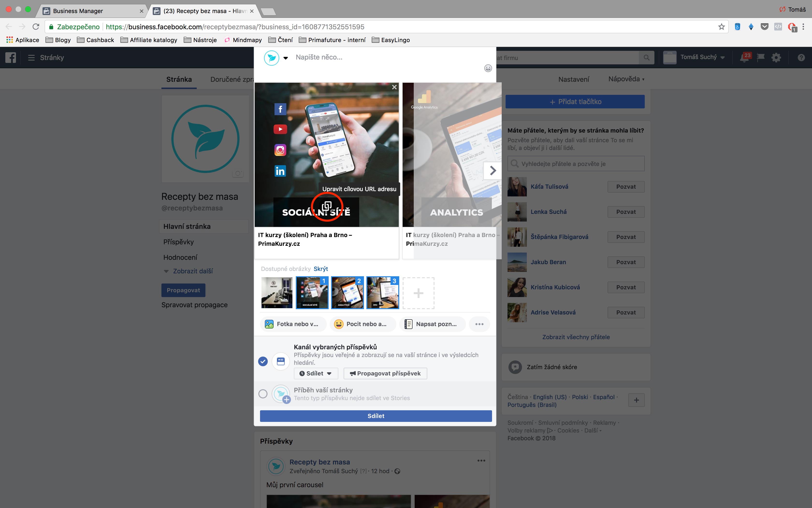Open more post options ellipsis
Image resolution: width=812 pixels, height=508 pixels.
(x=479, y=324)
